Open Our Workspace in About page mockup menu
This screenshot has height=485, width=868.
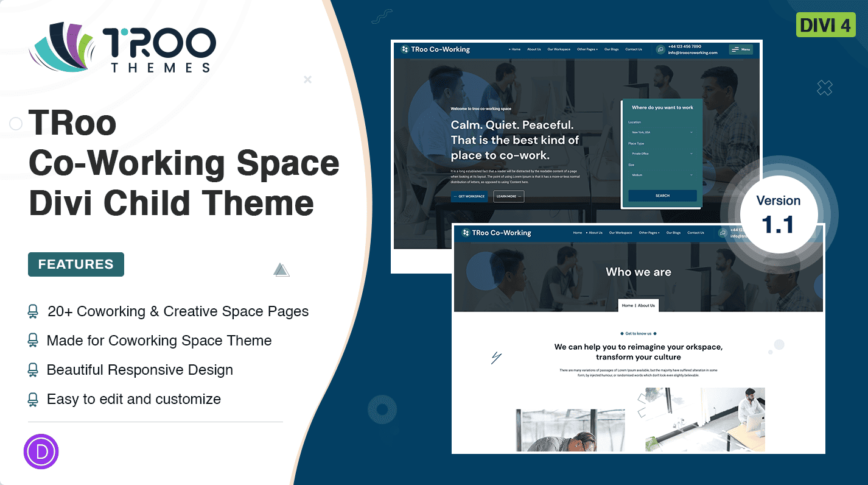[620, 233]
